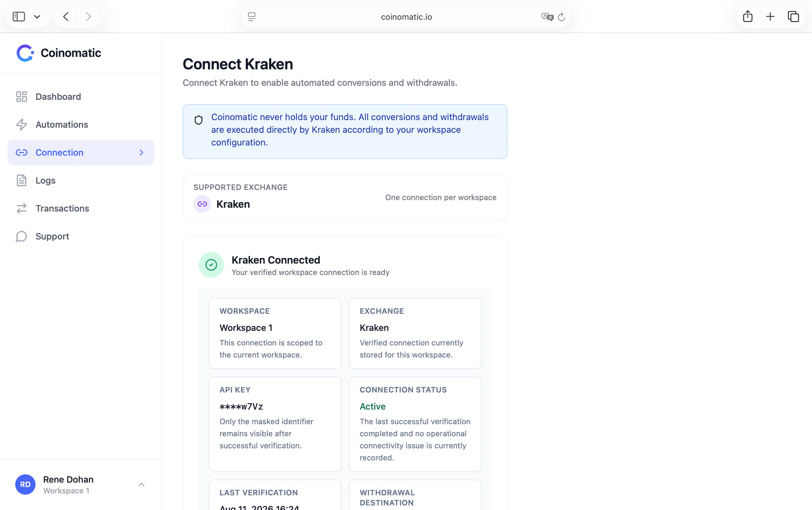Expand the Connection menu chevron

click(141, 152)
